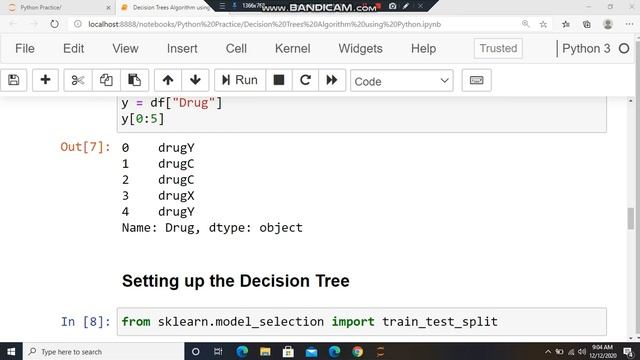Cut selected cells with the scissors icon
The width and height of the screenshot is (640, 360).
78,80
